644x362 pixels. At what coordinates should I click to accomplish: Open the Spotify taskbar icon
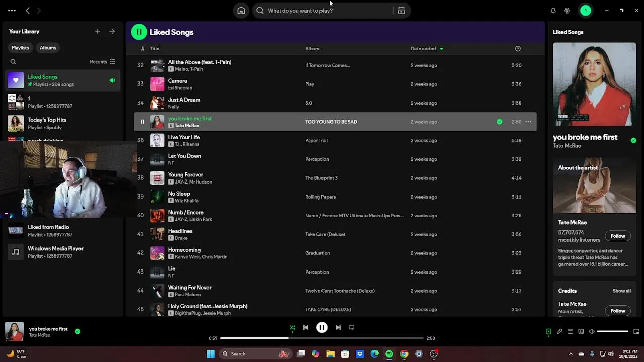click(389, 354)
